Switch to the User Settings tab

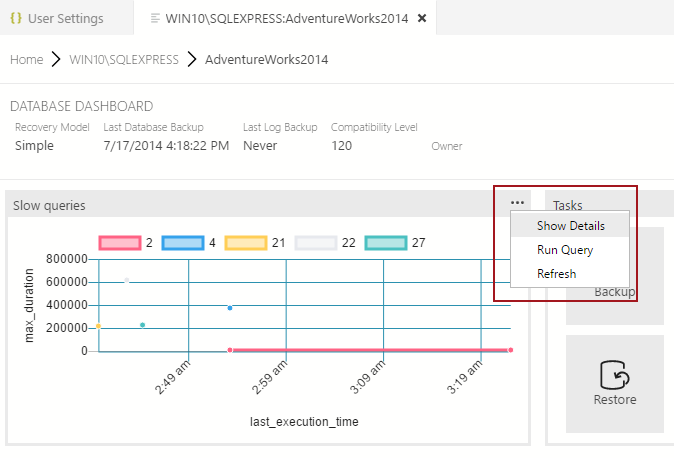[67, 18]
